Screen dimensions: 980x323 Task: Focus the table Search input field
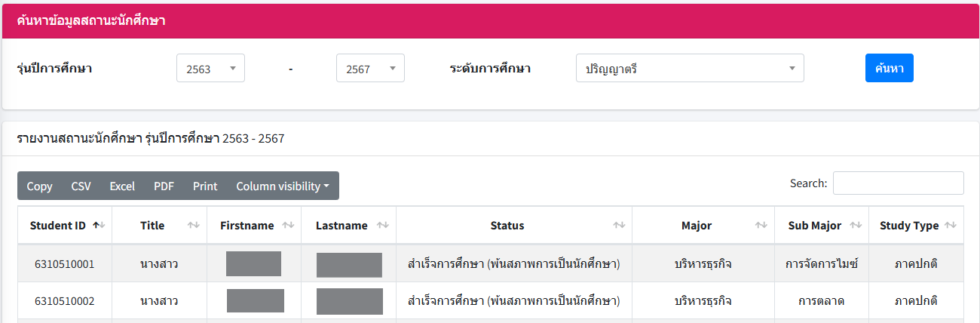pyautogui.click(x=898, y=183)
